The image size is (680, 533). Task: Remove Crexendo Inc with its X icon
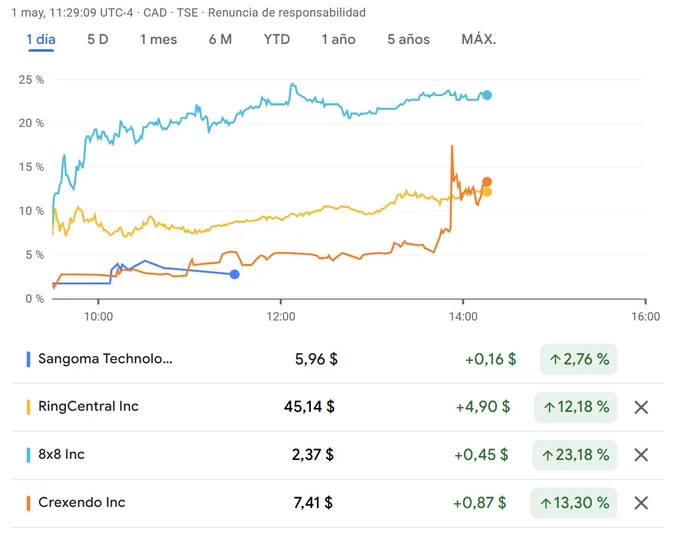[641, 503]
